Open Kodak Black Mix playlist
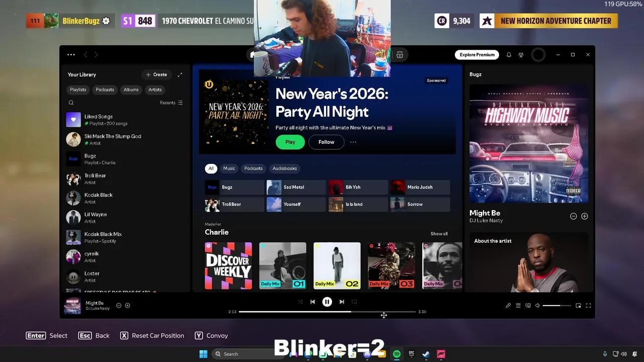 [x=126, y=237]
